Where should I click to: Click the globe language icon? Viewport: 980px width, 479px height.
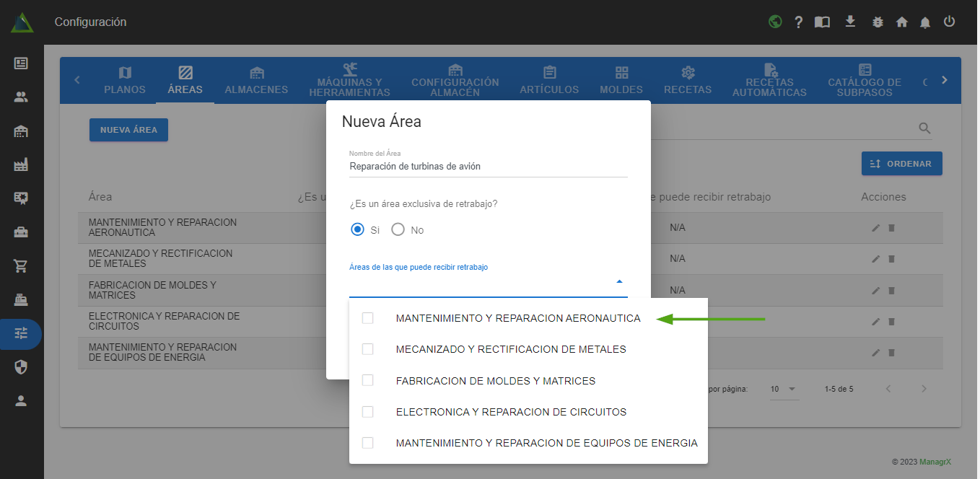[775, 22]
